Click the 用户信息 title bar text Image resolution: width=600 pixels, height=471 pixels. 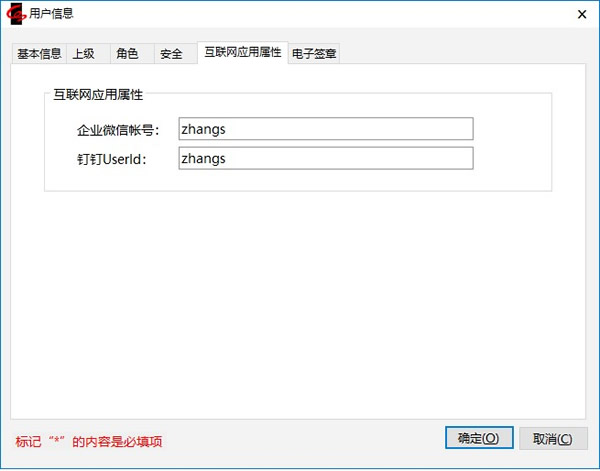pos(51,14)
